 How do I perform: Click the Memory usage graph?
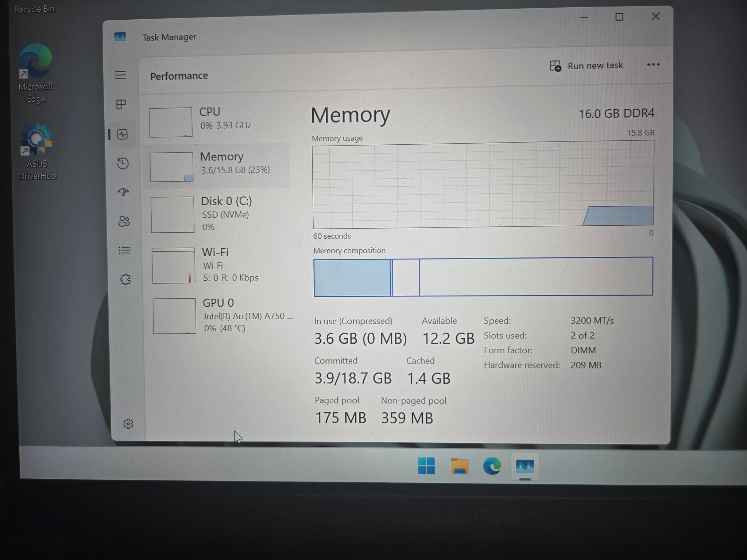(x=483, y=185)
